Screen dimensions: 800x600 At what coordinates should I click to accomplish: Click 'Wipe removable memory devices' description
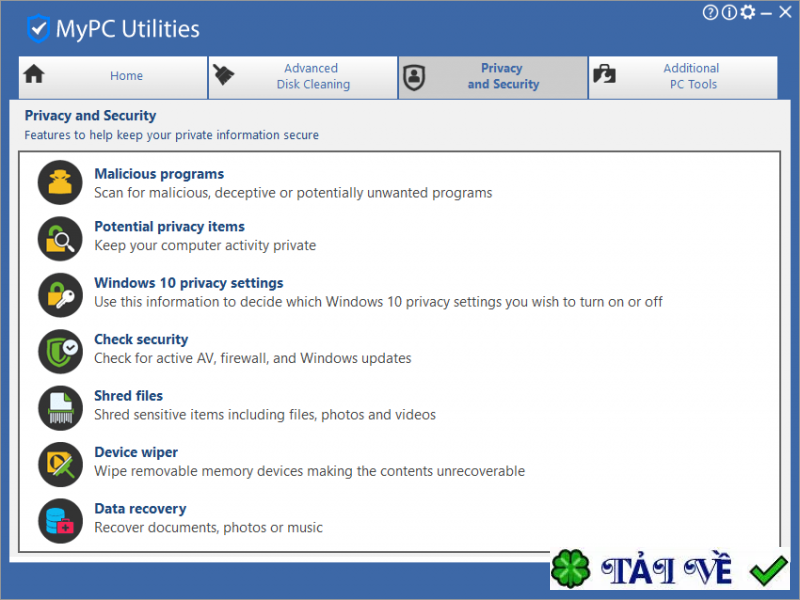pyautogui.click(x=310, y=471)
